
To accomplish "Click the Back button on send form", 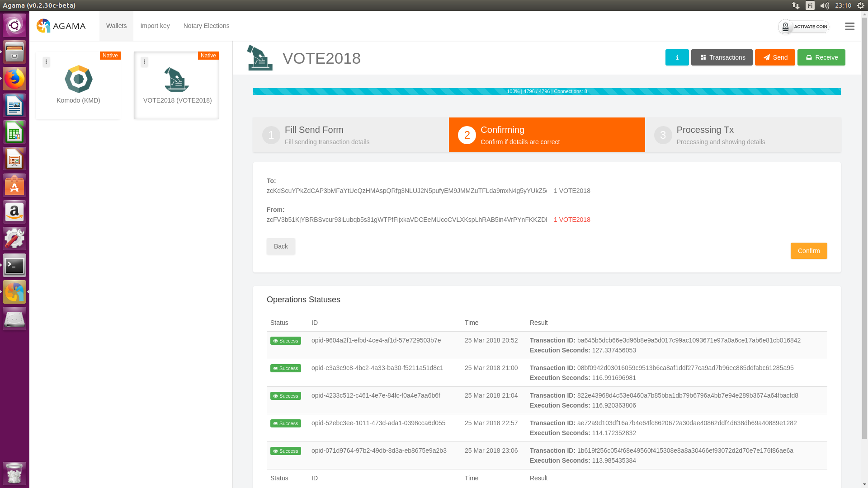I will (x=281, y=246).
